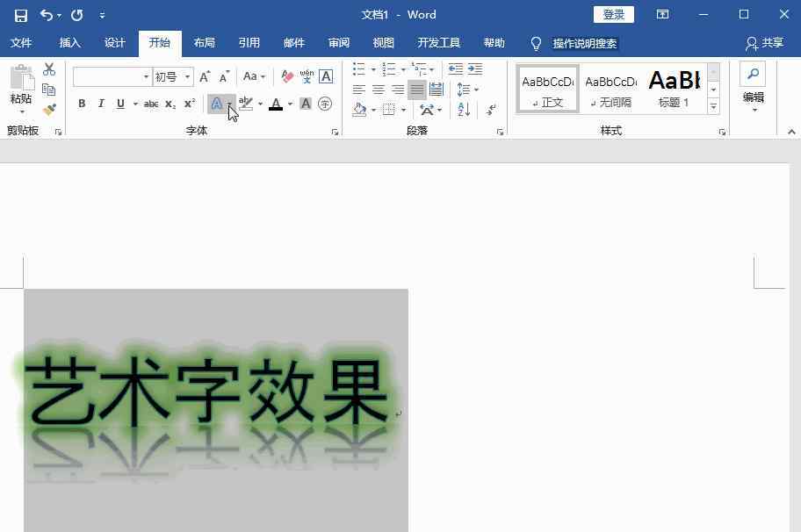Click the Format Painter brush icon

pyautogui.click(x=49, y=110)
